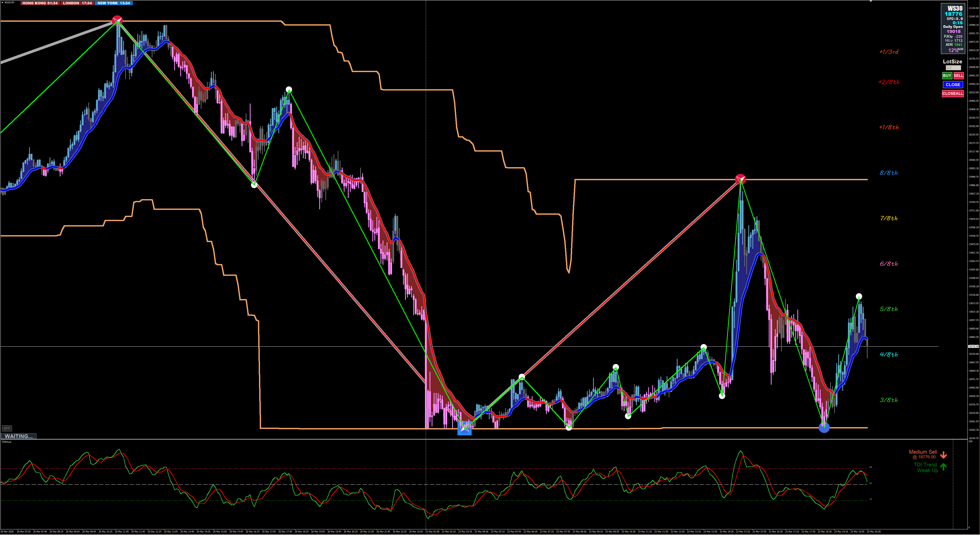Click the LotSize input field

pyautogui.click(x=953, y=68)
